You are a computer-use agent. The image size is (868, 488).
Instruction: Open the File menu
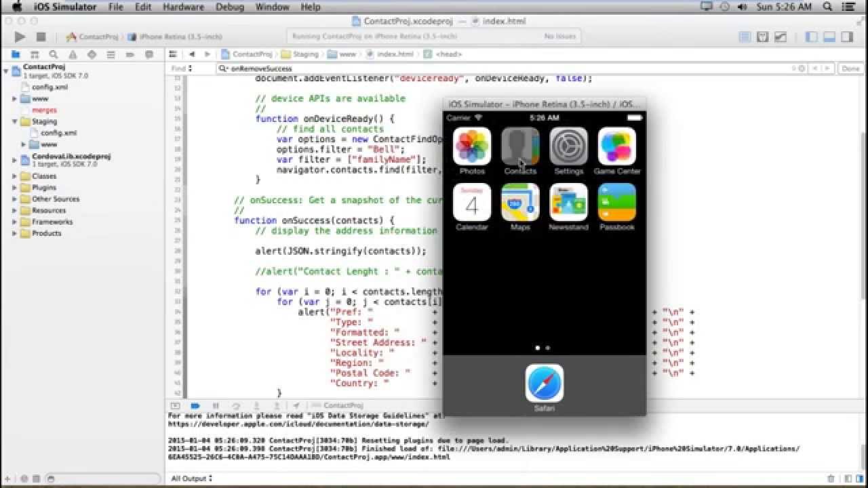(116, 7)
